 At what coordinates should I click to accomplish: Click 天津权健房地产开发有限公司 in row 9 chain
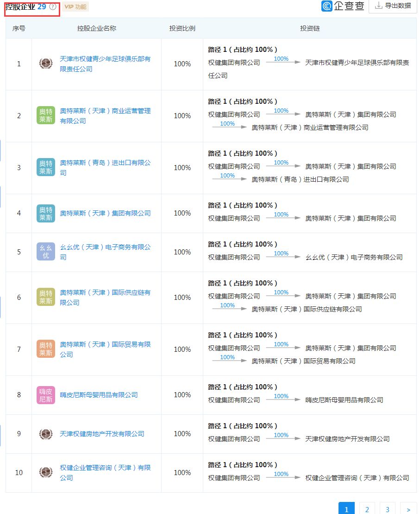pos(347,438)
